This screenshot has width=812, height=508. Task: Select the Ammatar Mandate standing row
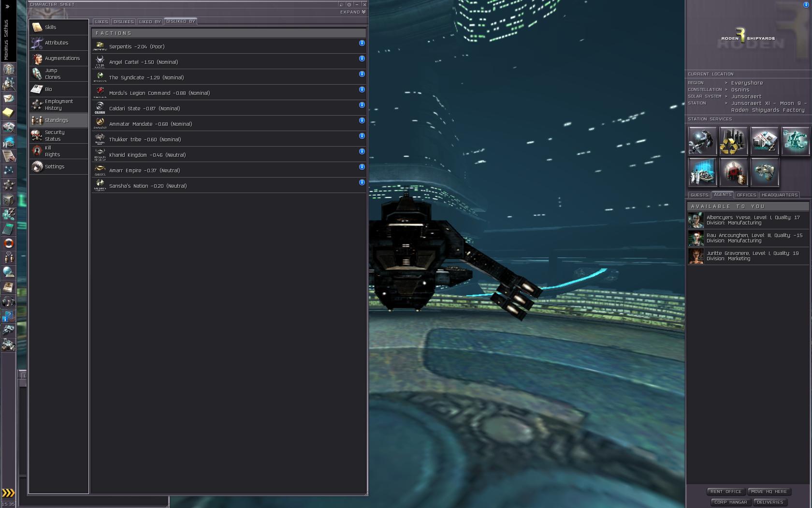coord(229,123)
